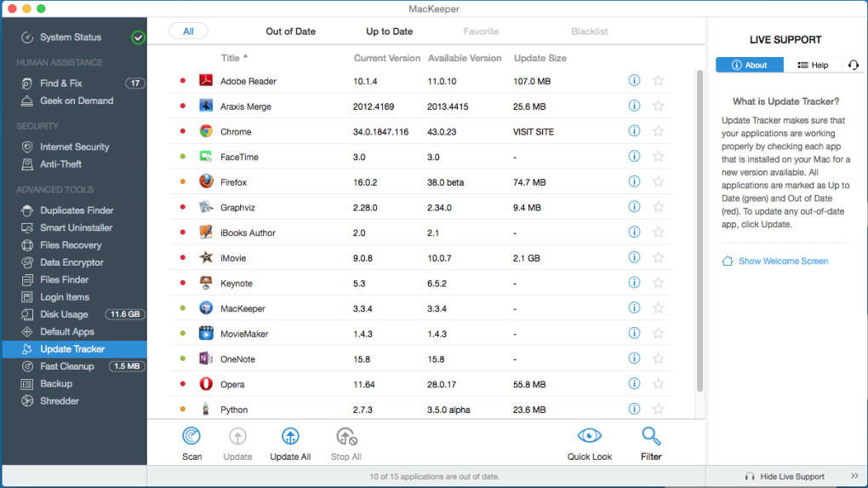Viewport: 868px width, 488px height.
Task: Click the Update All icon
Action: [290, 437]
